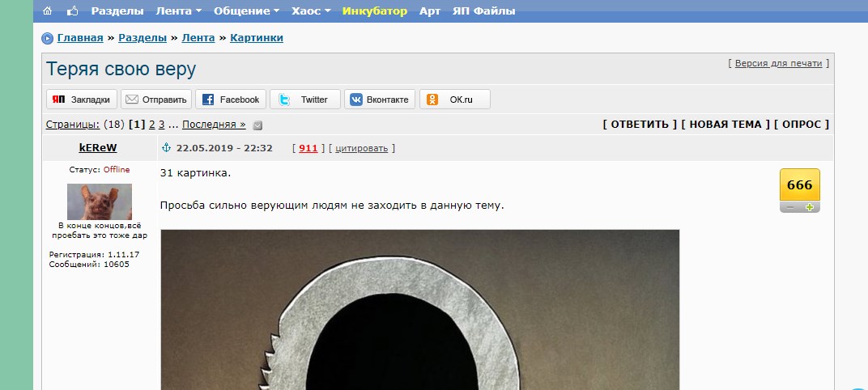Click ОПРОС button

pos(802,125)
